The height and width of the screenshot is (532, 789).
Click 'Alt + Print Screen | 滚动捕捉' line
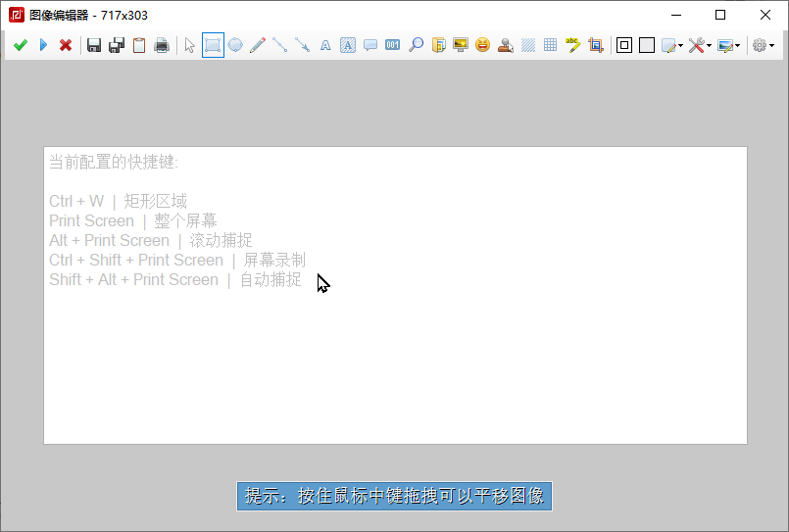coord(151,240)
